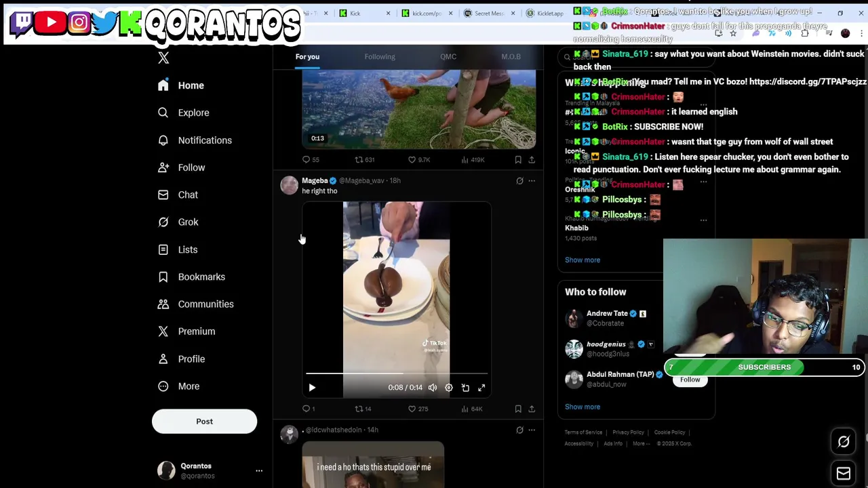Switch to the Following tab
868x488 pixels.
pyautogui.click(x=380, y=57)
